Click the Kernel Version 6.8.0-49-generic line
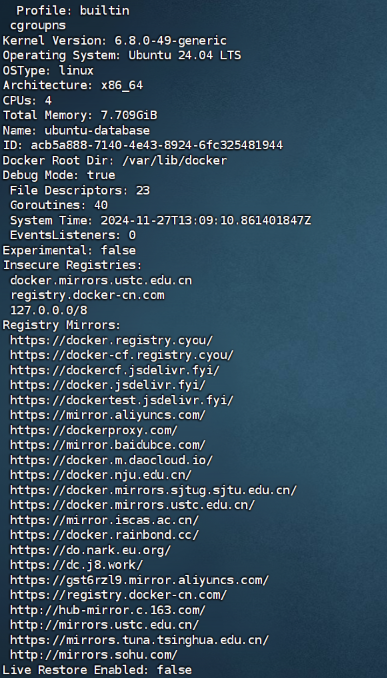387x678 pixels. tap(115, 41)
